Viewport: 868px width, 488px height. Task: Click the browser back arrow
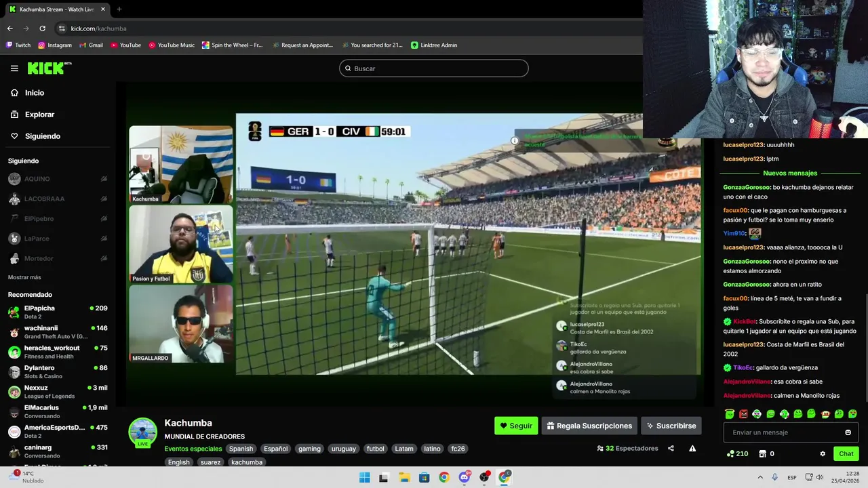point(9,28)
